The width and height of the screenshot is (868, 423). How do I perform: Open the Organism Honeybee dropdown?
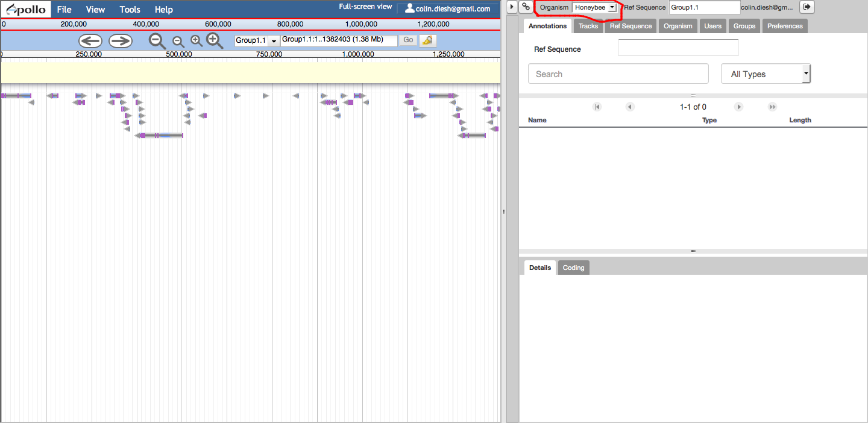tap(595, 7)
